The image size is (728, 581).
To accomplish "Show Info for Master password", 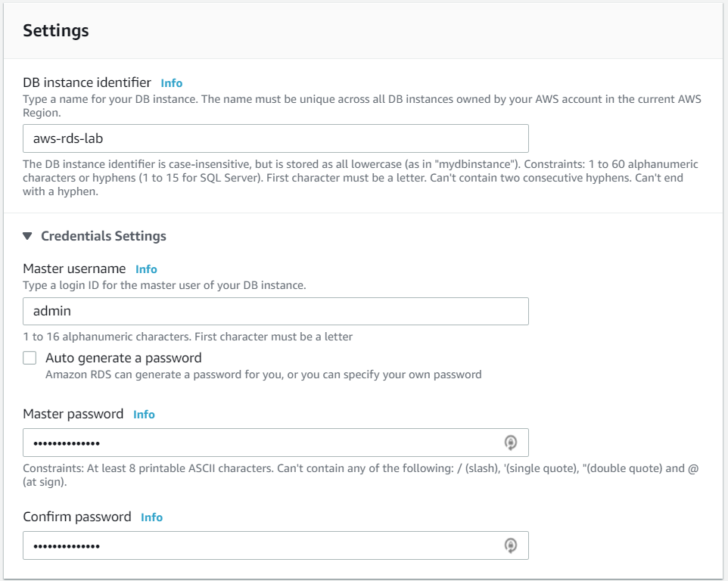I will (144, 415).
